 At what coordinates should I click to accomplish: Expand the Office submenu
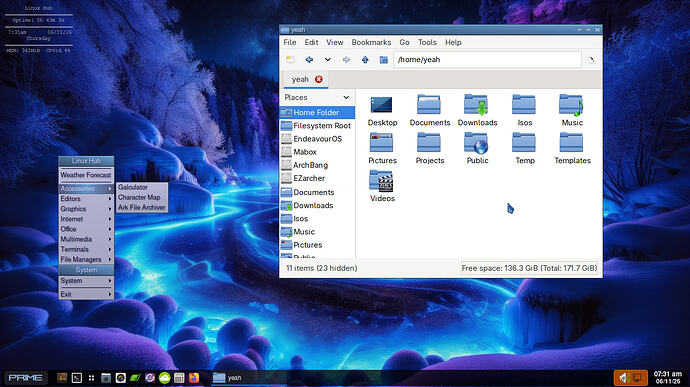[x=86, y=229]
